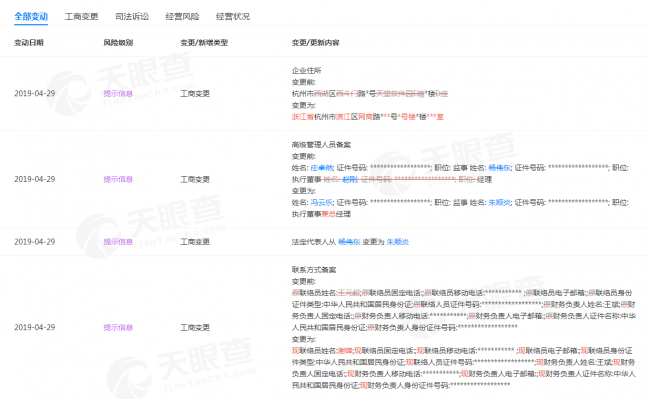Select the 2019-04-29 date of 法定代表人 row
The height and width of the screenshot is (399, 650).
tap(35, 242)
